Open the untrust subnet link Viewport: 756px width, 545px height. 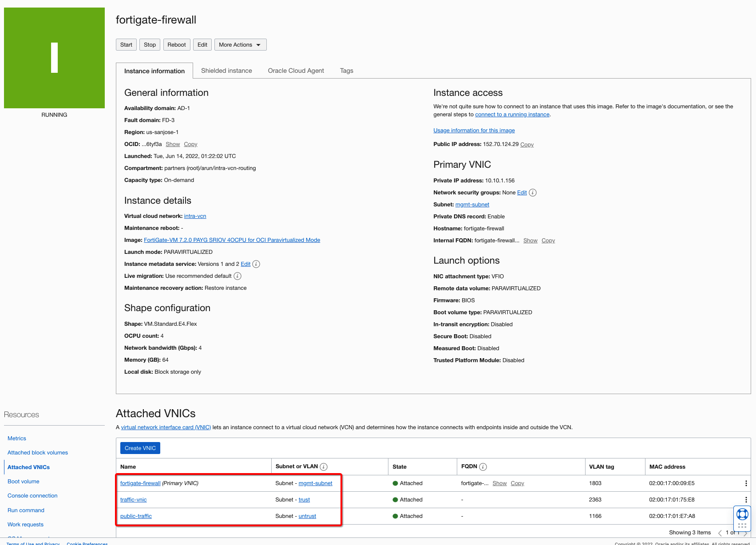pos(307,516)
